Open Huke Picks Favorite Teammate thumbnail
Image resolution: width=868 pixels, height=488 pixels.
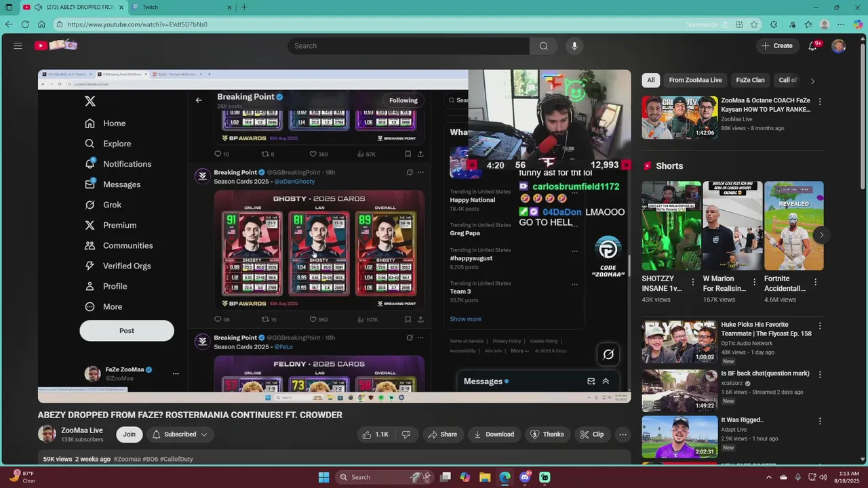click(679, 342)
